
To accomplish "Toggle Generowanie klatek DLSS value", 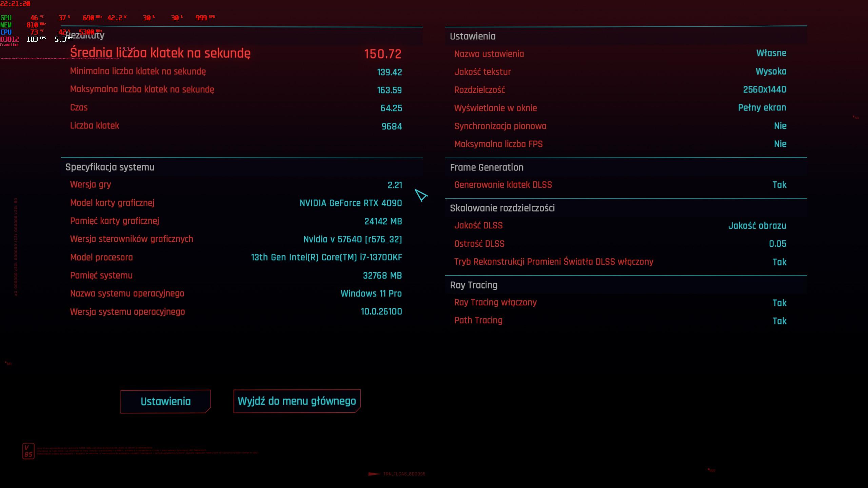I will click(x=779, y=185).
